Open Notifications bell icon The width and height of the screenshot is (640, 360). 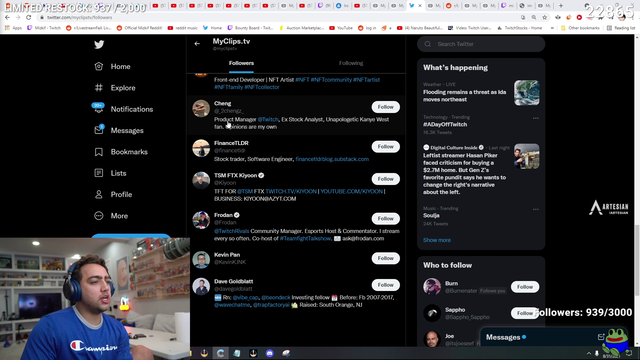(x=98, y=109)
